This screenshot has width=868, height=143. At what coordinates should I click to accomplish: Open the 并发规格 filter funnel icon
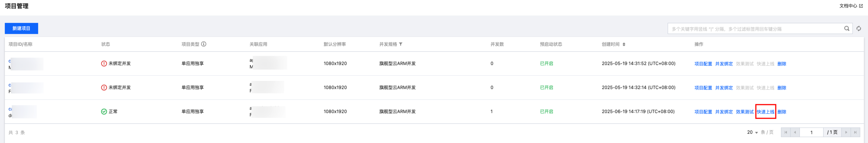click(x=401, y=44)
